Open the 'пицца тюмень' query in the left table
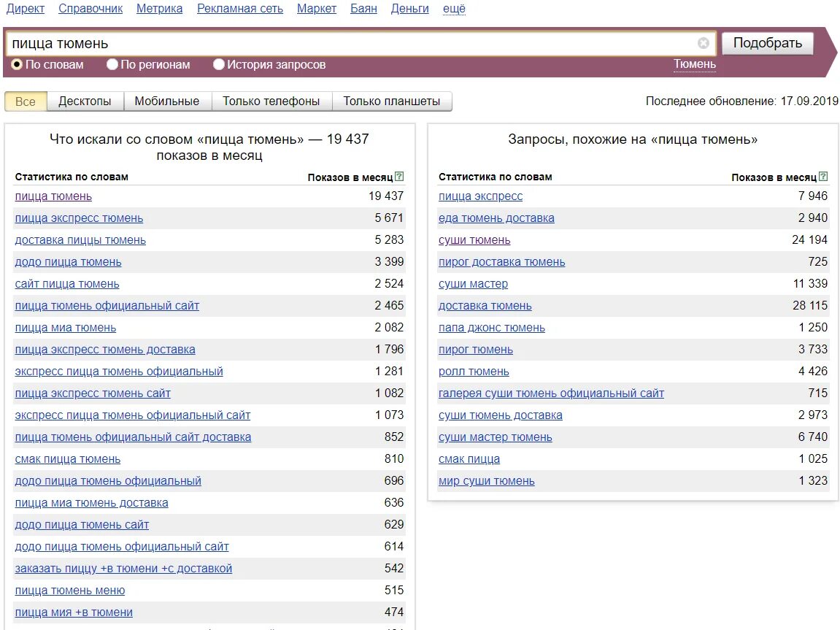840x630 pixels. 53,196
